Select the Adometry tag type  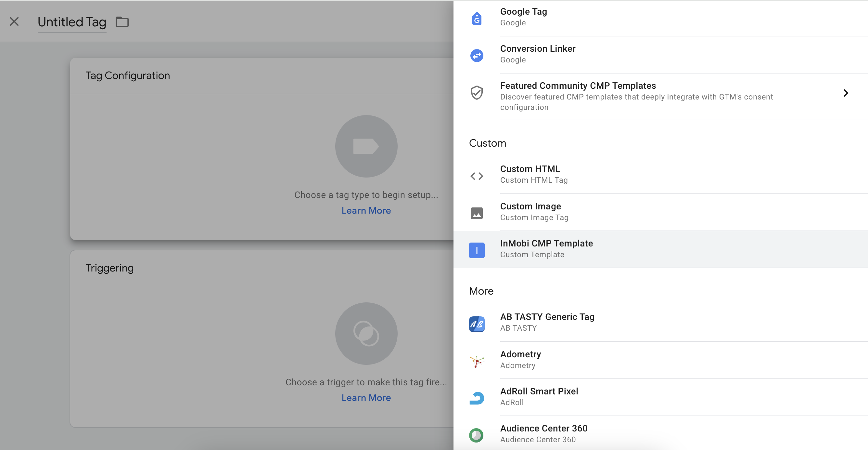[x=660, y=360]
